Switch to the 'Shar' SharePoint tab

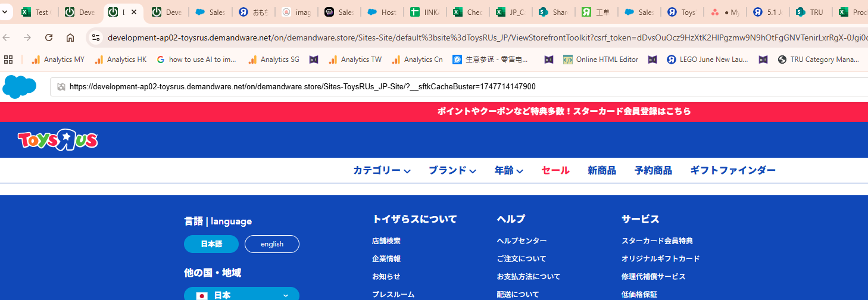(554, 12)
